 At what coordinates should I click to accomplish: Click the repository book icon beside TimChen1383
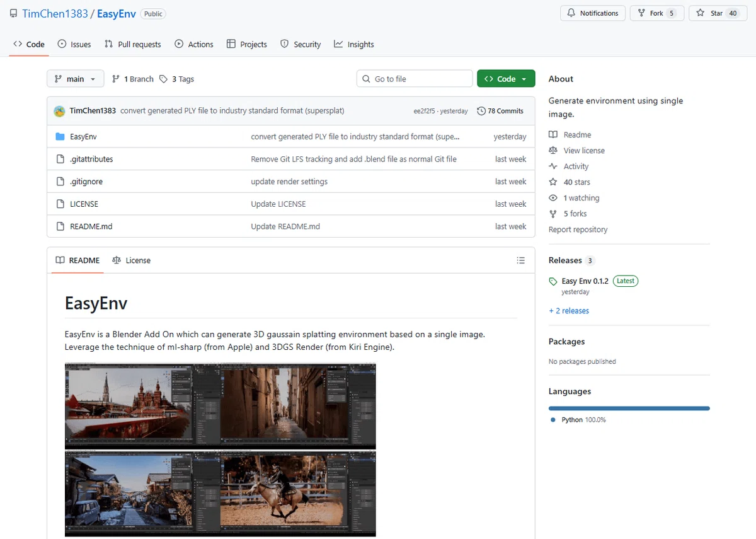coord(13,13)
